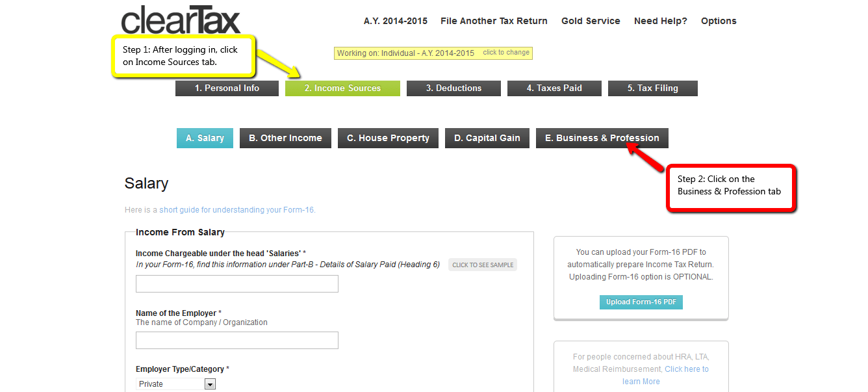The image size is (868, 392).
Task: Open the A.Y. 2014-2015 menu item
Action: [x=395, y=21]
